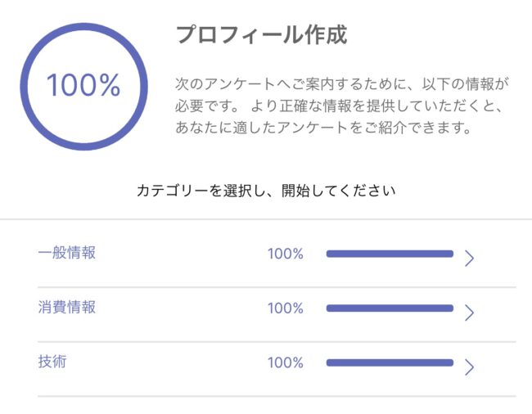Click the 消費情報 progress bar
This screenshot has height=414, width=532.
click(390, 308)
